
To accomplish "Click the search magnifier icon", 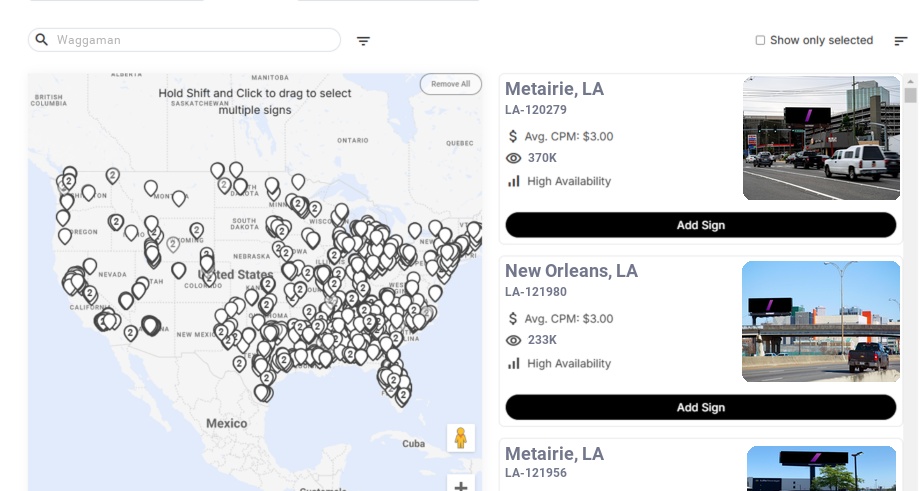I will (42, 40).
